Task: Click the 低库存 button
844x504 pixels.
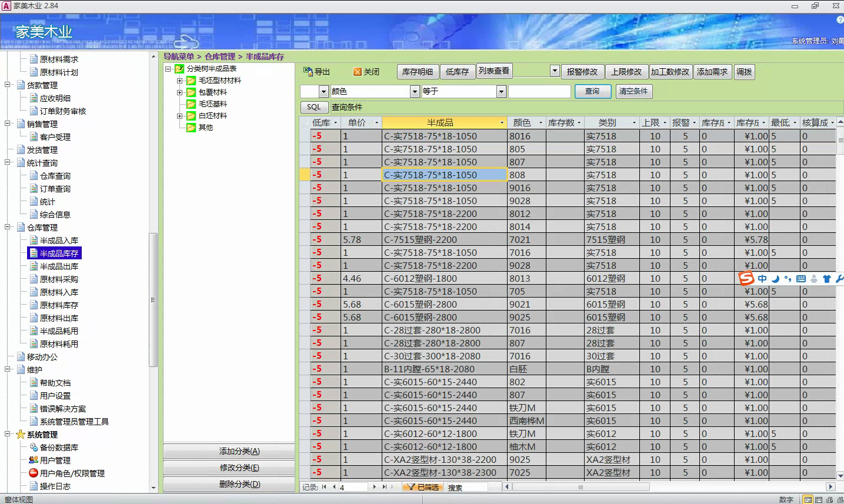Action: click(x=457, y=72)
